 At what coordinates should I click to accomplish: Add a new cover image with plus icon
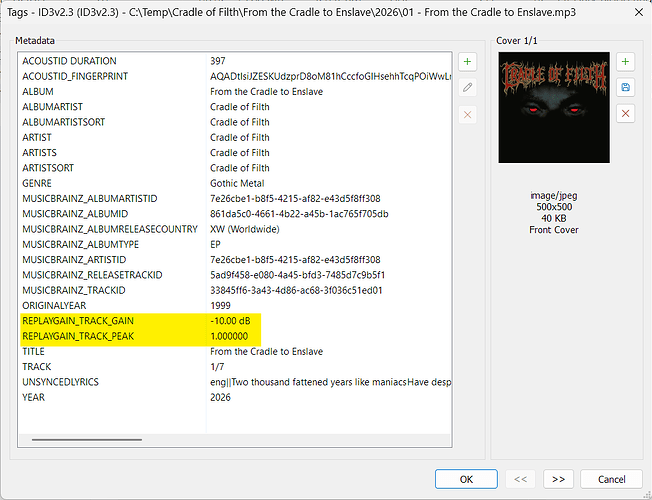[625, 62]
